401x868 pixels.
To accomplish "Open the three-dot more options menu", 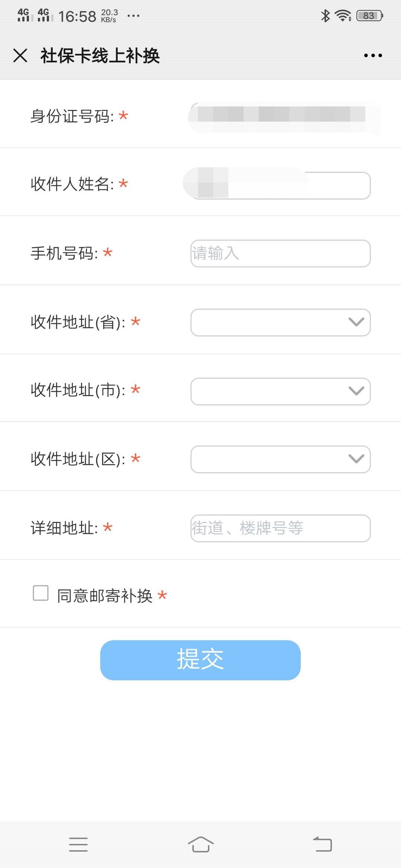I will tap(373, 56).
